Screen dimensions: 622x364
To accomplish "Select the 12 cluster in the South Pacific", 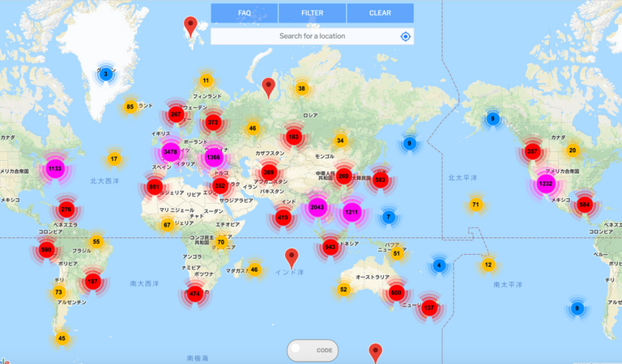I will 488,265.
